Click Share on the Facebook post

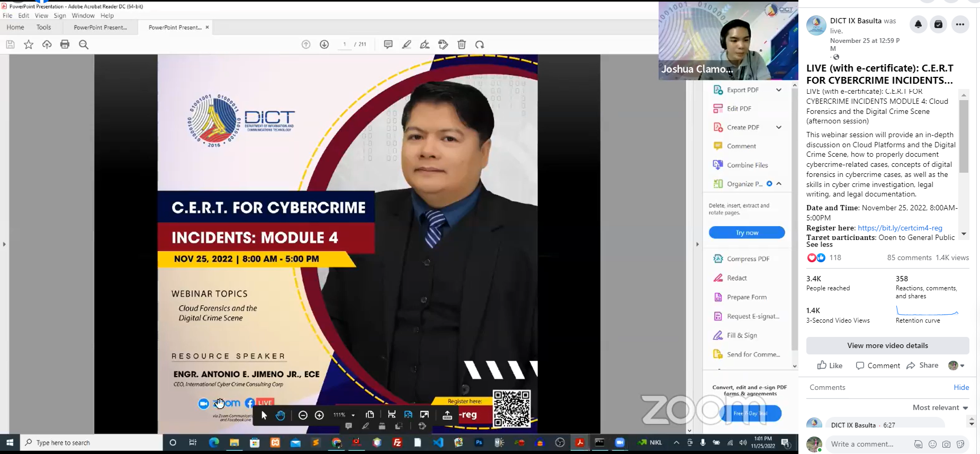coord(922,366)
